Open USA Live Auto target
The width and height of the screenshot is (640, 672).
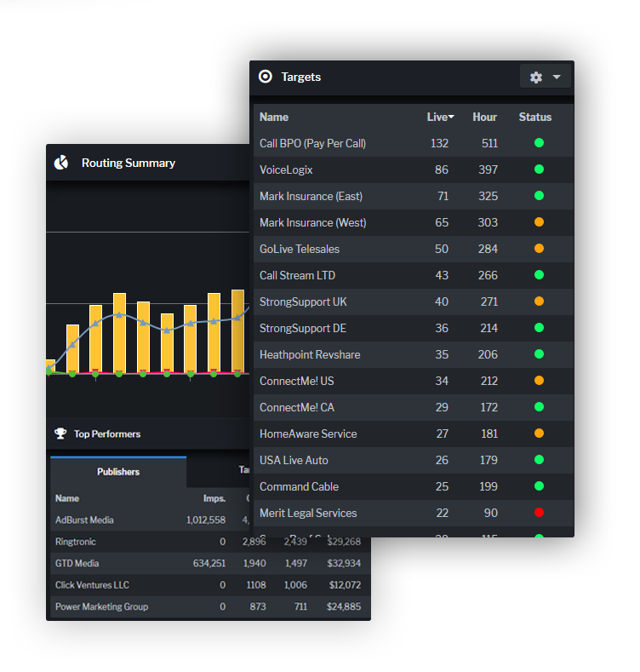click(294, 460)
